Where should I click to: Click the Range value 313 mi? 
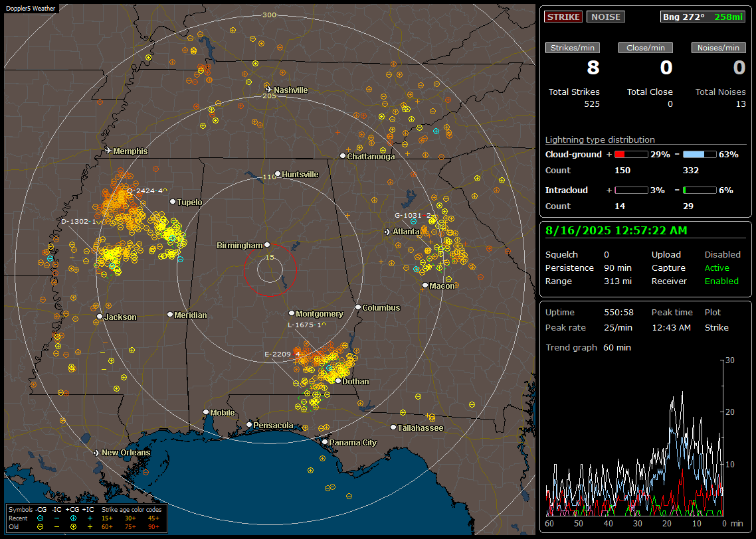pyautogui.click(x=618, y=281)
